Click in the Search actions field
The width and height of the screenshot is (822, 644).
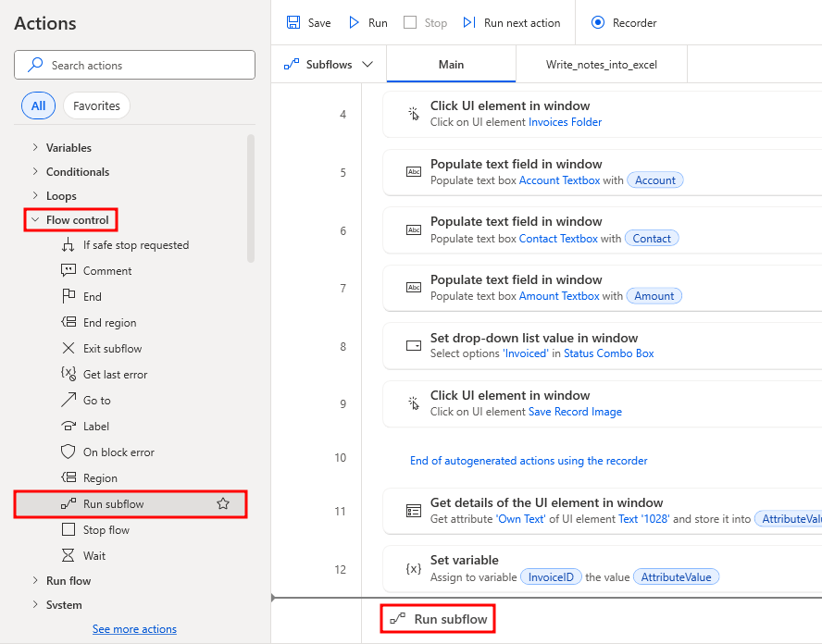click(x=135, y=65)
